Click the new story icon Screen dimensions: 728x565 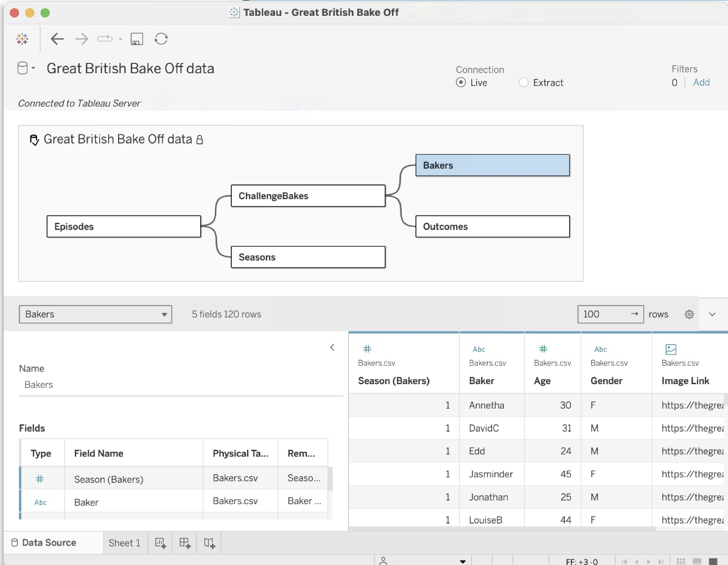click(x=209, y=543)
